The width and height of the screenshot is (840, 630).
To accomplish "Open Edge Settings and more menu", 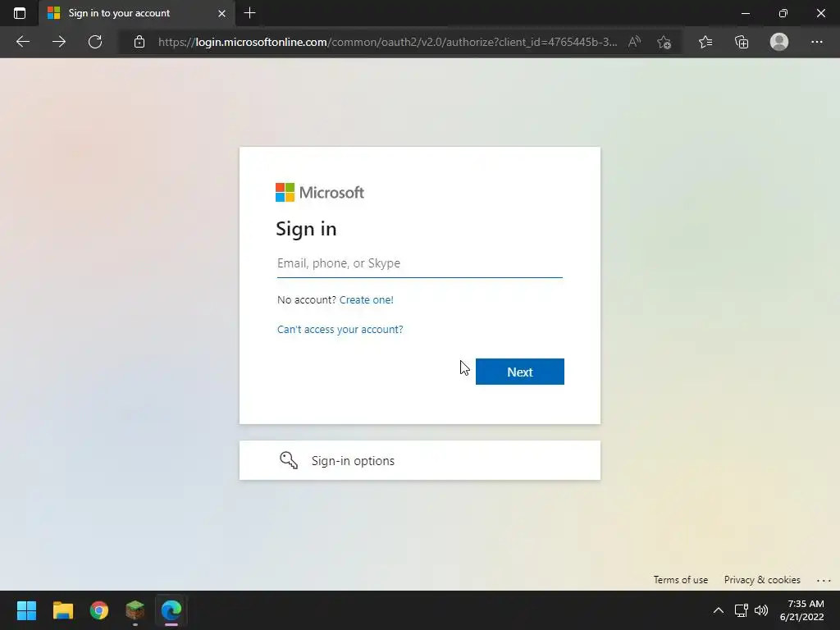I will coord(816,42).
